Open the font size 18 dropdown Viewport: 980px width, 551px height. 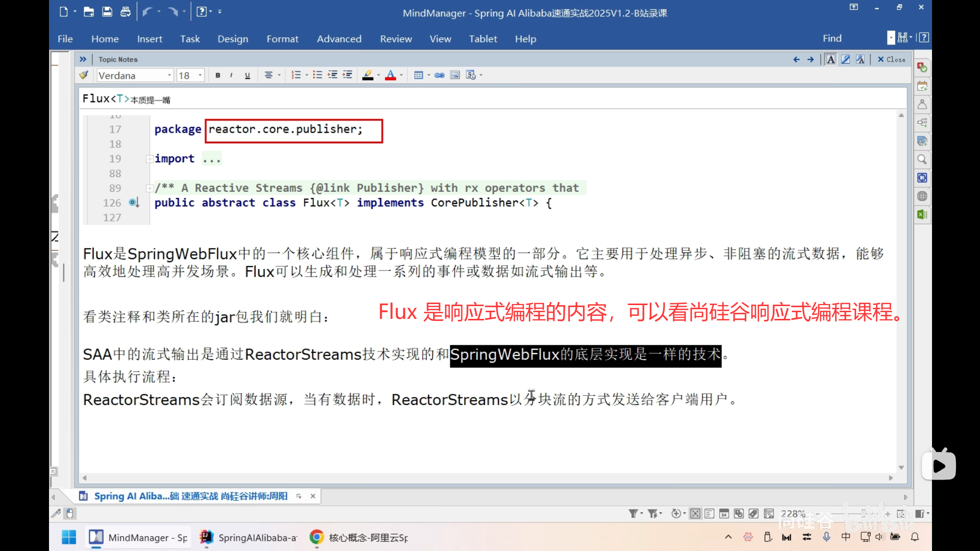point(200,76)
